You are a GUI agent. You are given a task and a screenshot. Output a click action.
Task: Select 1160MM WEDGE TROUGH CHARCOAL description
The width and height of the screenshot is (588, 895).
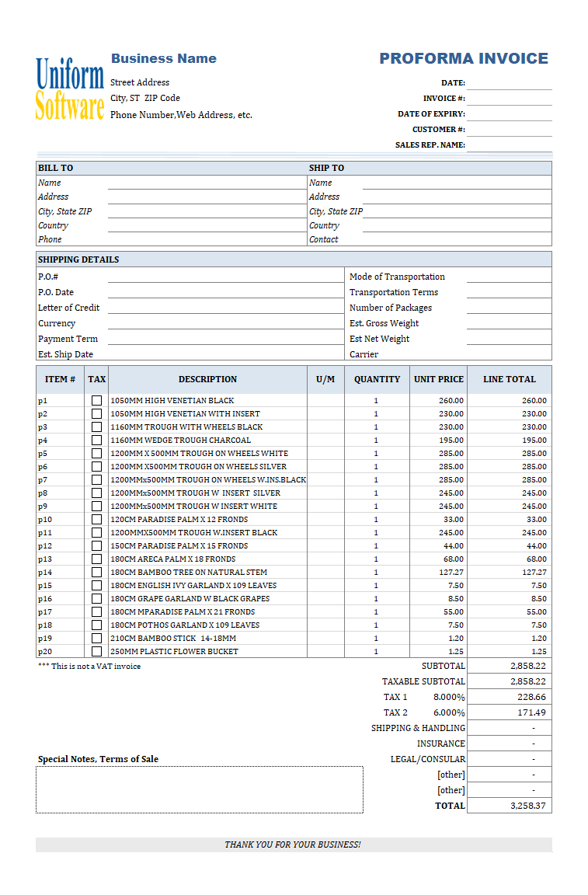click(x=180, y=441)
